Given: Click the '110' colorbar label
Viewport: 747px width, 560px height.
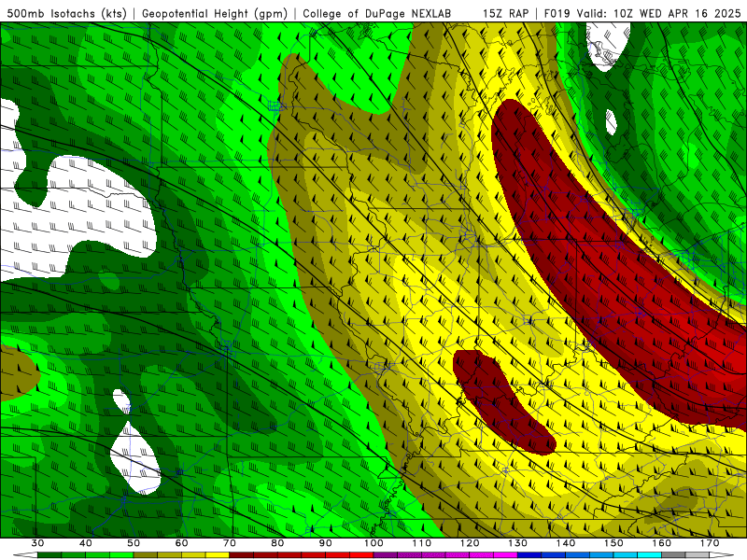Looking at the screenshot, I should [422, 543].
